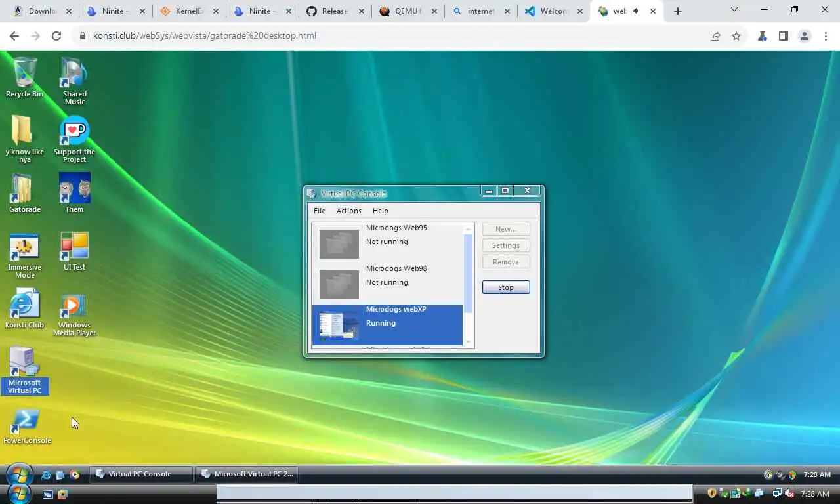840x504 pixels.
Task: Maximize the Virtual PC Console window
Action: coord(505,191)
